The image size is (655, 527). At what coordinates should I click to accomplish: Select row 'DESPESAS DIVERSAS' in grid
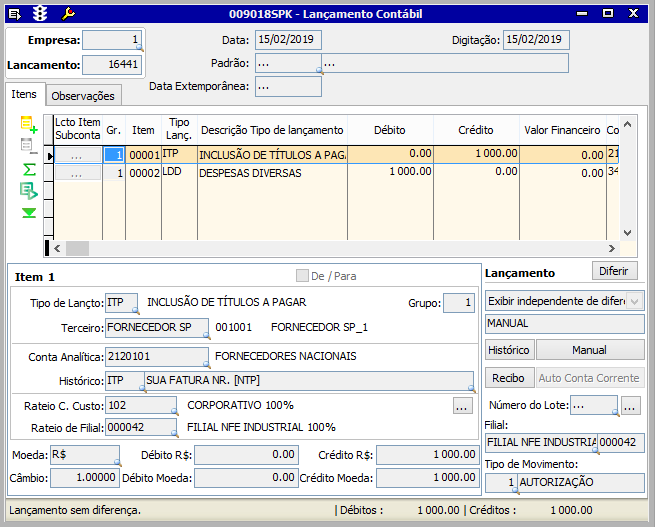(336, 173)
